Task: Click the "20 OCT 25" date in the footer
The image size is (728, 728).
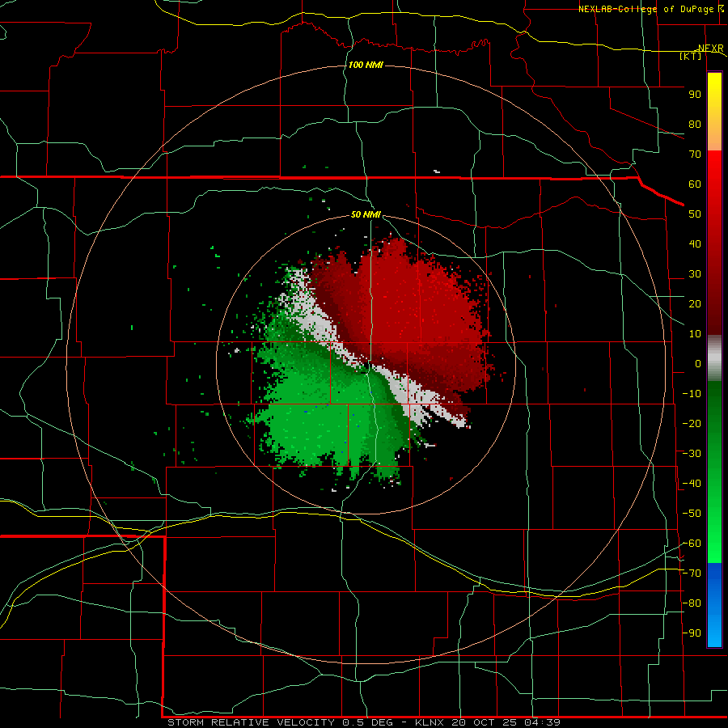Action: click(x=485, y=722)
